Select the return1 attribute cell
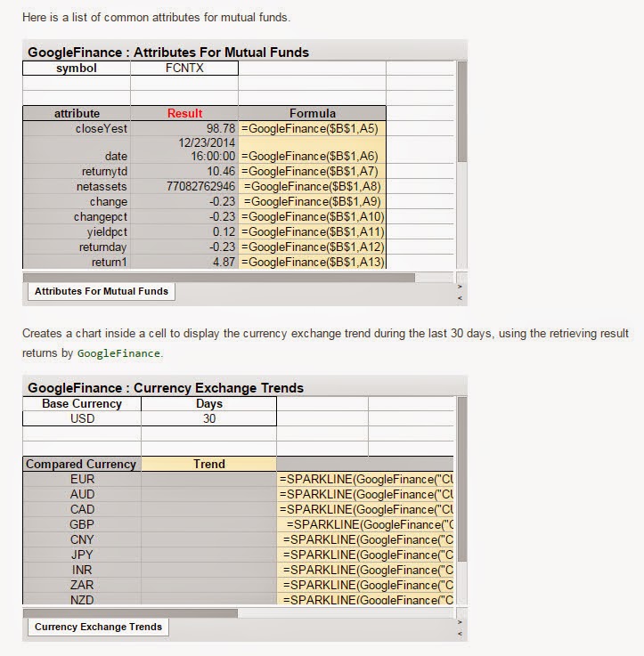Image resolution: width=644 pixels, height=656 pixels. pyautogui.click(x=77, y=262)
